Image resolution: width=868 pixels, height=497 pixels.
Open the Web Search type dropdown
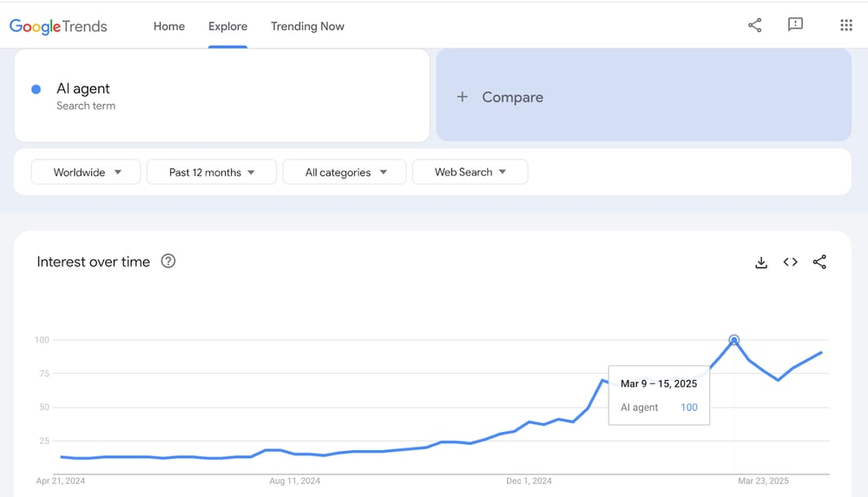click(470, 172)
